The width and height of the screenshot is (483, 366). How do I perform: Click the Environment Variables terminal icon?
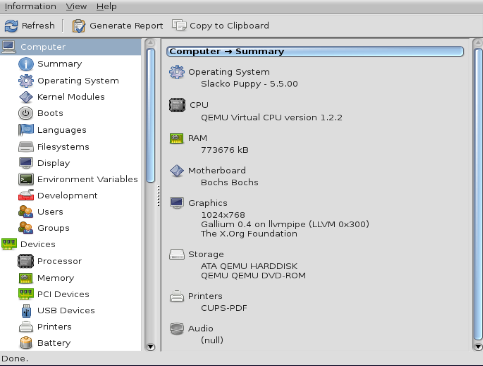point(26,179)
